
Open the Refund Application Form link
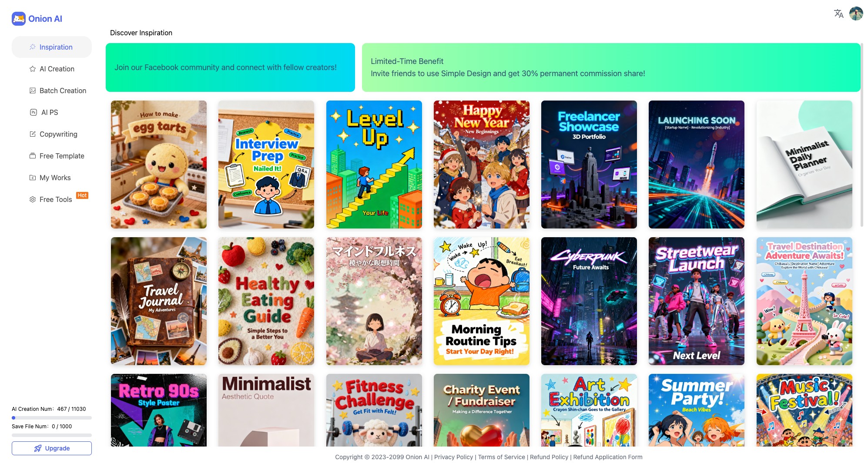pyautogui.click(x=608, y=457)
